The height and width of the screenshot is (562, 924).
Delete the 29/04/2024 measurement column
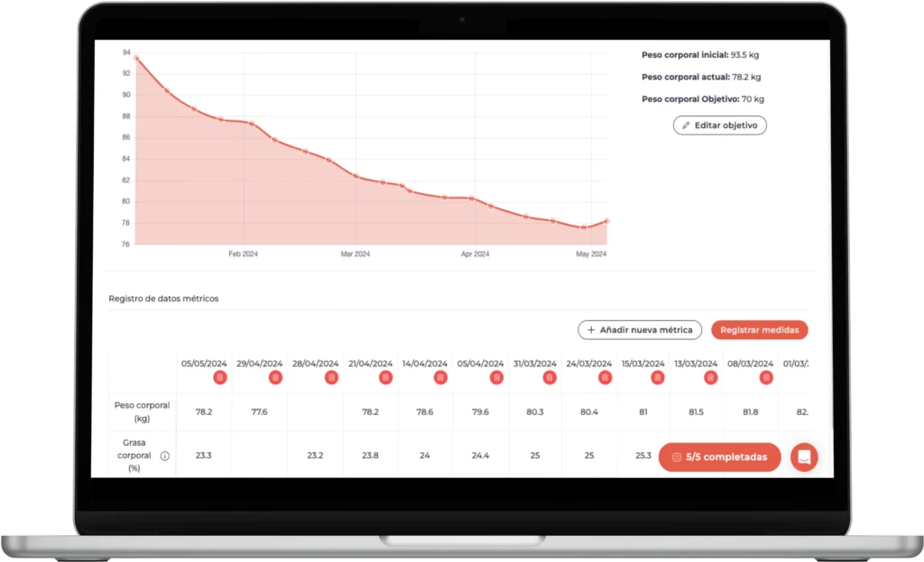[274, 378]
